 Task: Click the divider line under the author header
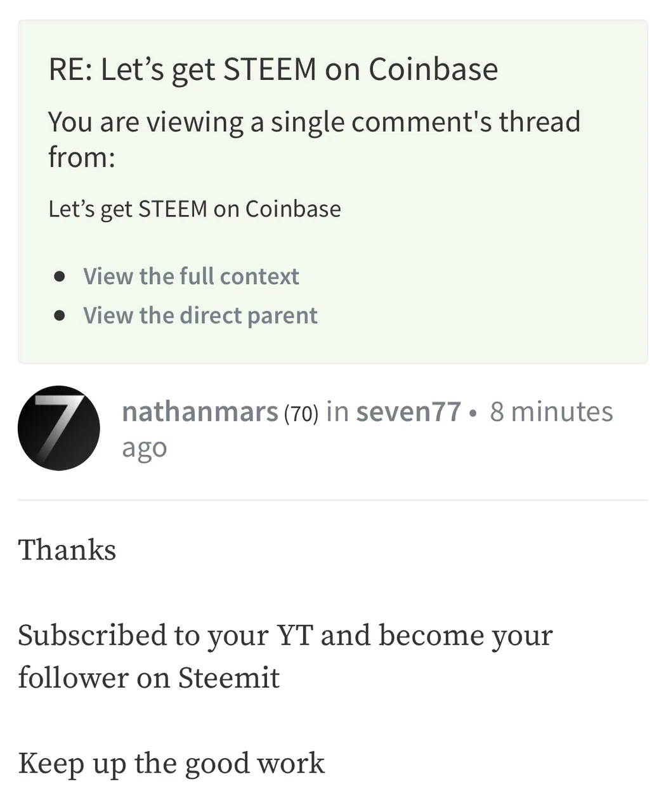tap(333, 500)
